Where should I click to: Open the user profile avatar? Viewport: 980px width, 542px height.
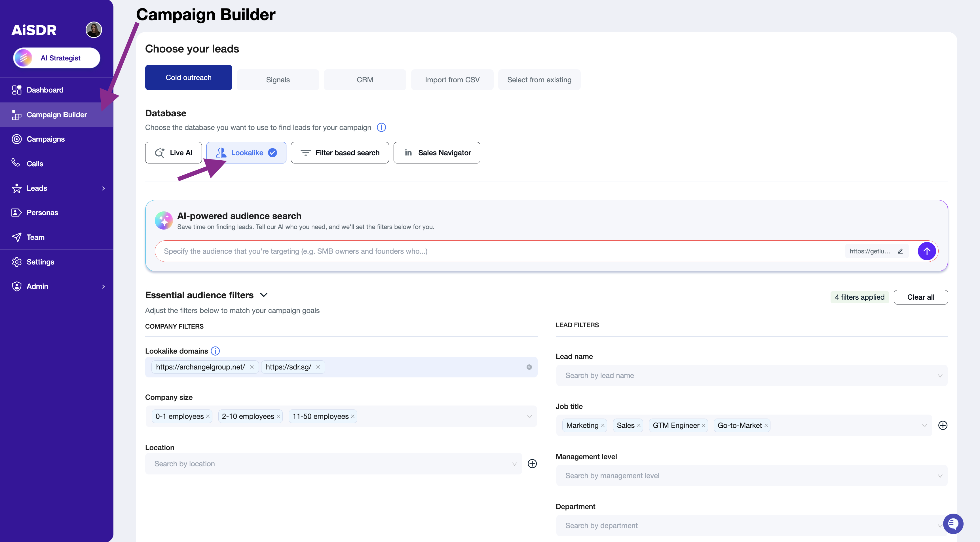pyautogui.click(x=94, y=30)
